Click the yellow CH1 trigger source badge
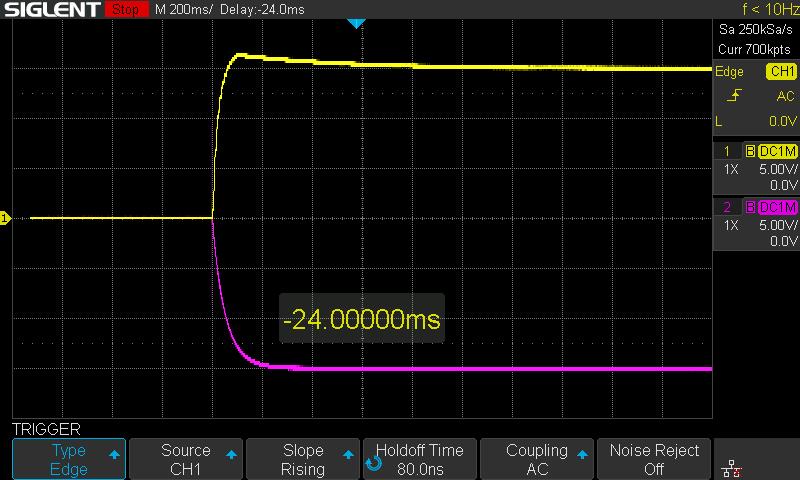 782,71
